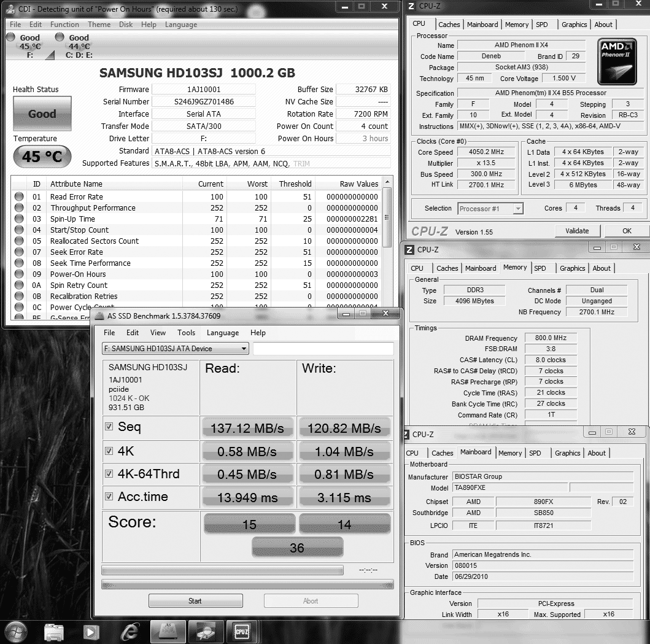This screenshot has width=650, height=644.
Task: Open the Tools menu in AS SSD Benchmark
Action: coord(186,333)
